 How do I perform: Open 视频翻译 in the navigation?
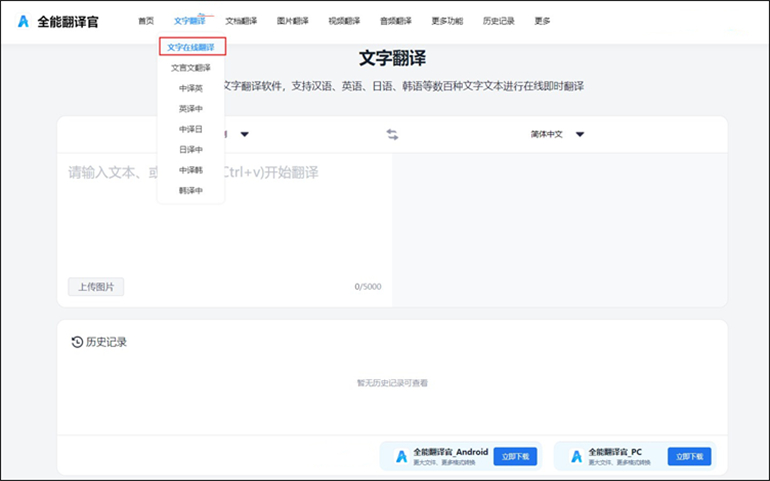pos(344,21)
